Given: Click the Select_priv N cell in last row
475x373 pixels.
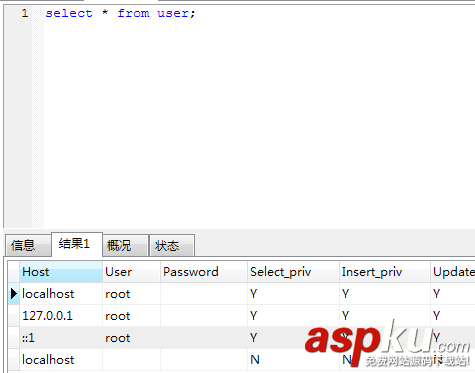Looking at the screenshot, I should coord(293,360).
